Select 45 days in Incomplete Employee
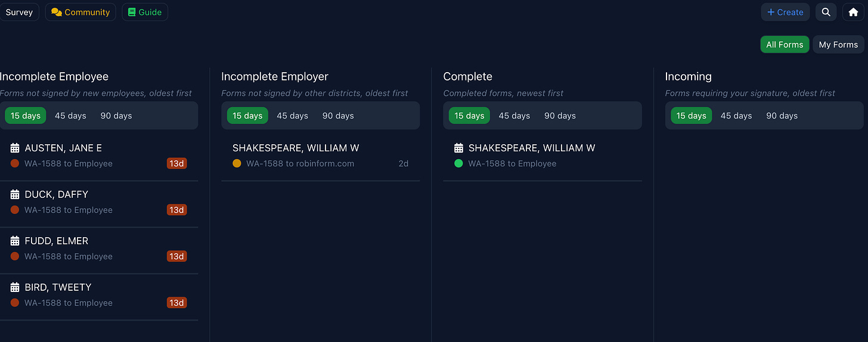This screenshot has height=342, width=868. (x=70, y=116)
